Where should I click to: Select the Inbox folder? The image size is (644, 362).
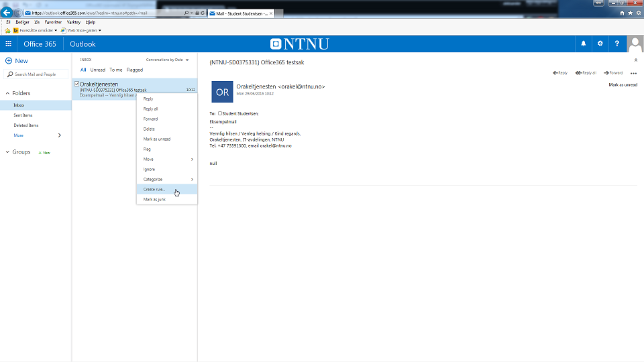(36, 105)
